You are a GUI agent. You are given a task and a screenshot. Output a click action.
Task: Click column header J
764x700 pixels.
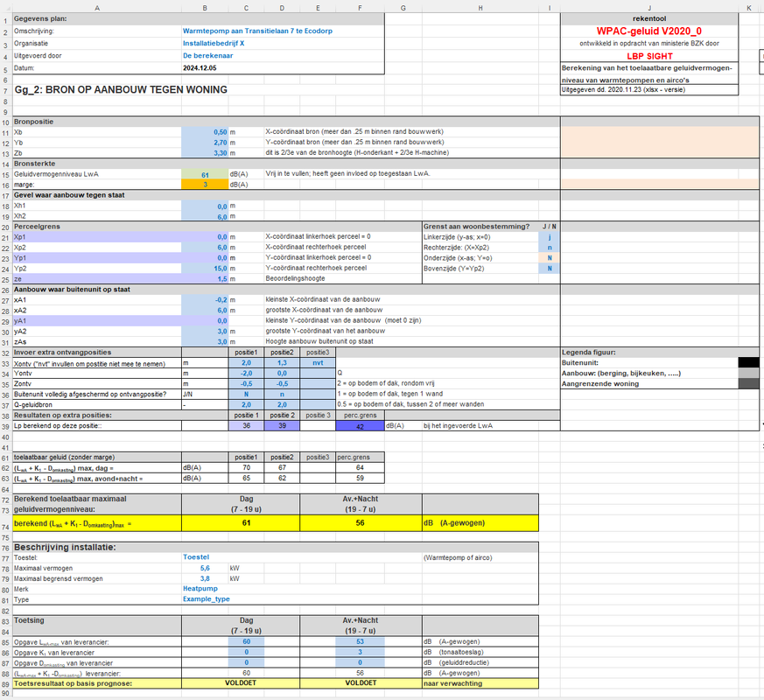point(649,8)
